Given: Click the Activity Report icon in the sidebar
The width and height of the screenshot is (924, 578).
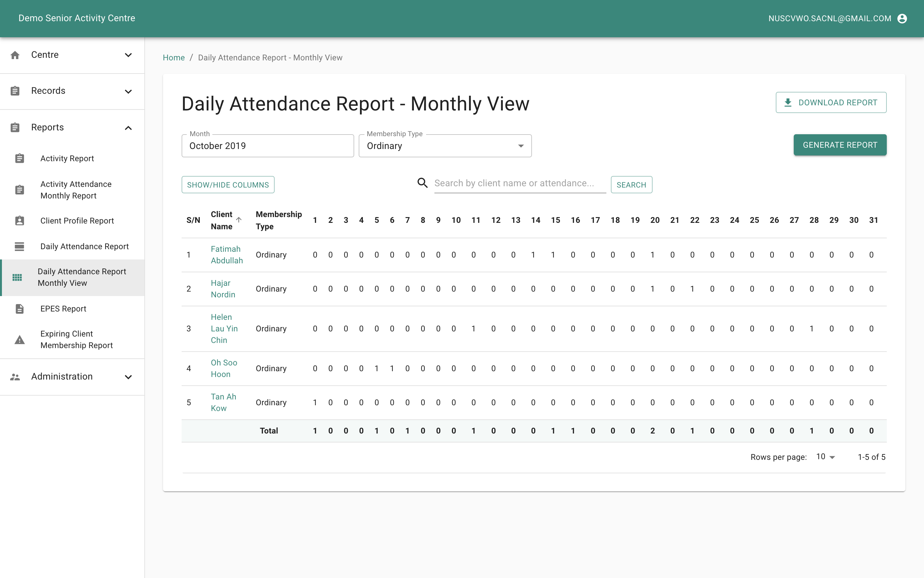Looking at the screenshot, I should tap(20, 158).
